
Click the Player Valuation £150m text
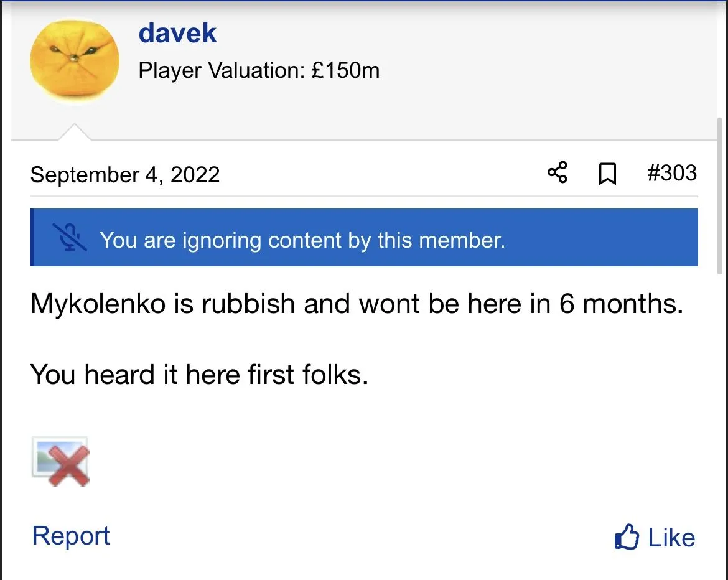259,71
